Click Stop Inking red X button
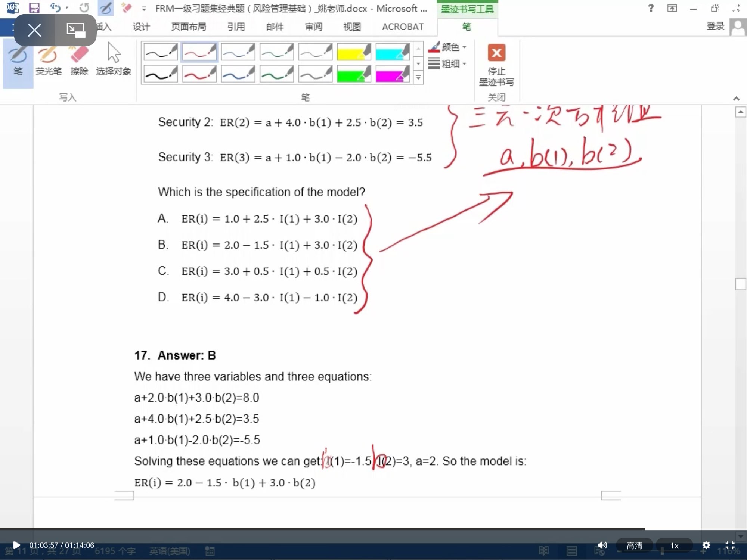 coord(496,53)
